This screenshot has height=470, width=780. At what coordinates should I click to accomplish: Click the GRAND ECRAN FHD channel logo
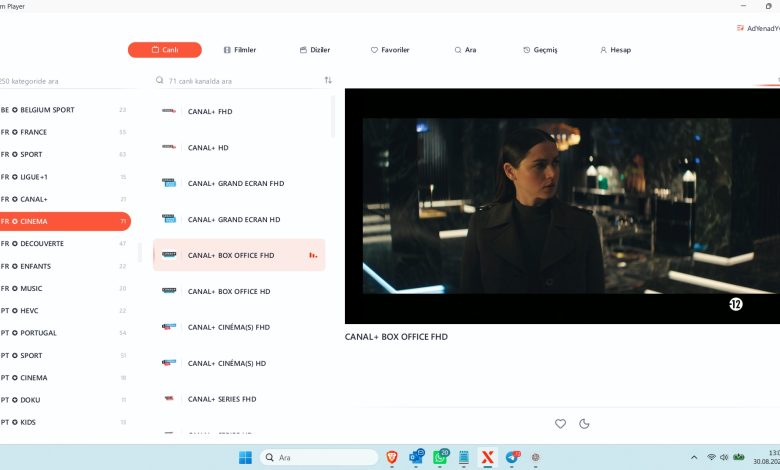pyautogui.click(x=169, y=183)
